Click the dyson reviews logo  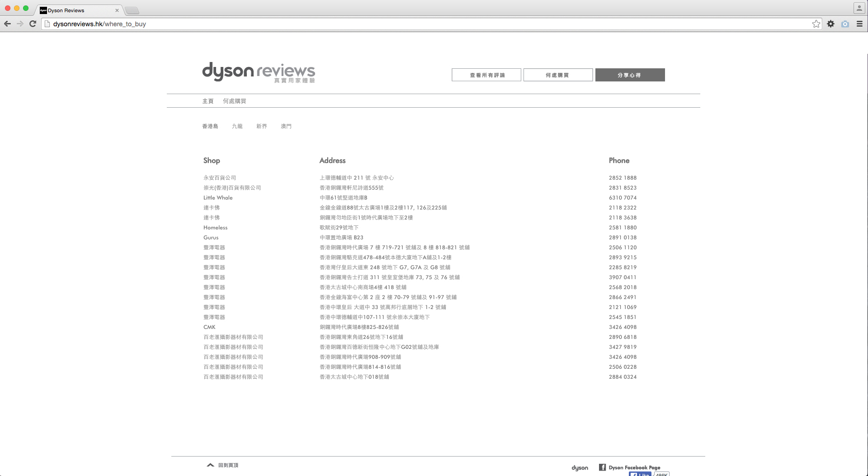pos(258,72)
